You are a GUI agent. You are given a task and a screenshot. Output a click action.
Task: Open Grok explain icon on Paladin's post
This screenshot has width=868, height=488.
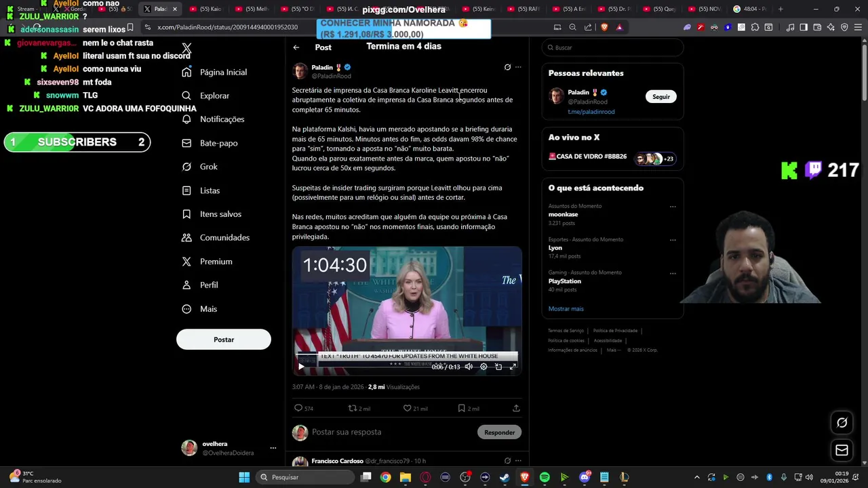pyautogui.click(x=507, y=67)
